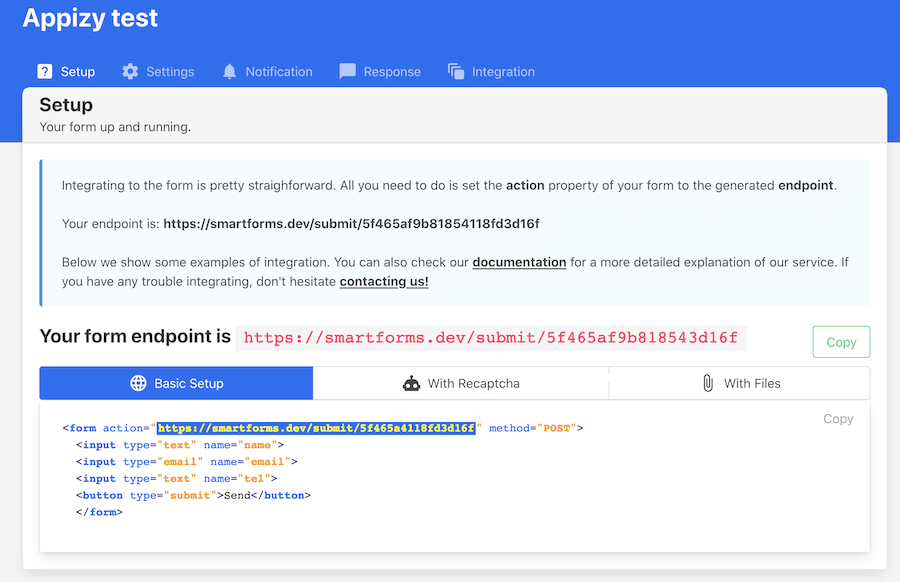Select the Basic Setup tab
The width and height of the screenshot is (900, 582).
coord(176,383)
